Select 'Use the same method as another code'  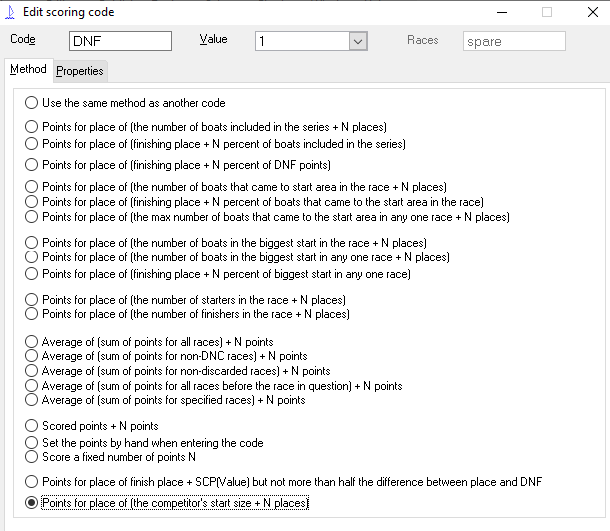point(125,103)
